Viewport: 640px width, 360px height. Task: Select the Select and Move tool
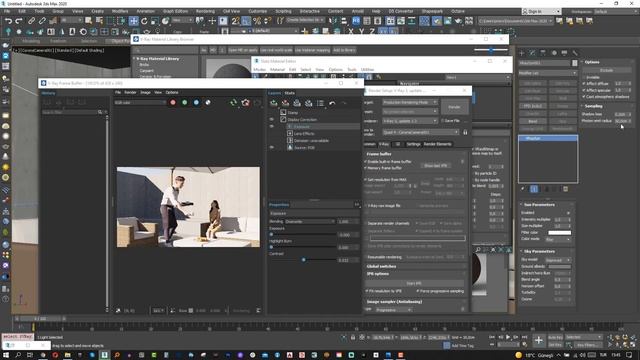point(133,20)
